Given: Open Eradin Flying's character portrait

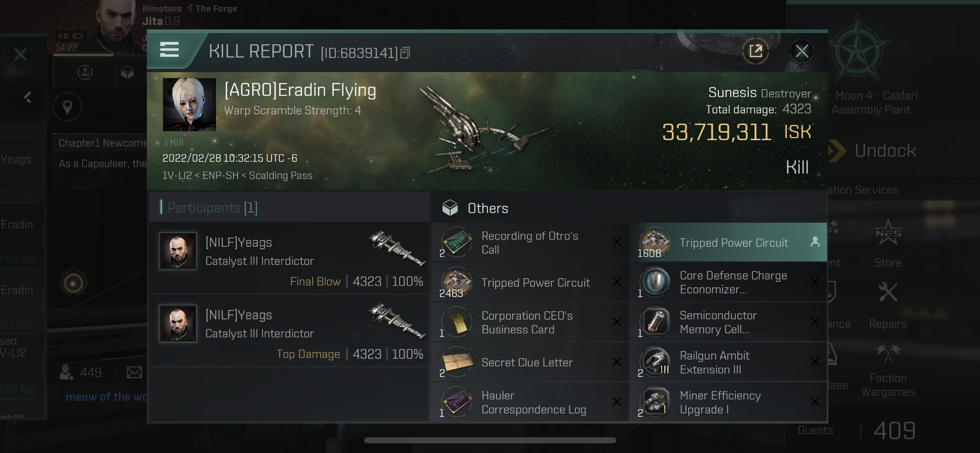Looking at the screenshot, I should 189,105.
